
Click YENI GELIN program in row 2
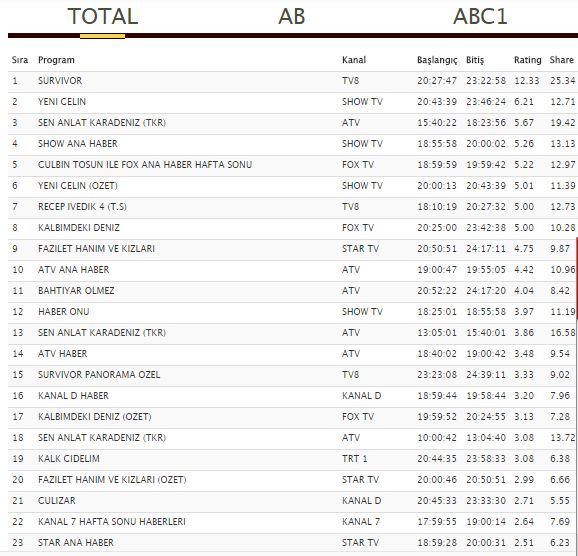click(x=62, y=102)
